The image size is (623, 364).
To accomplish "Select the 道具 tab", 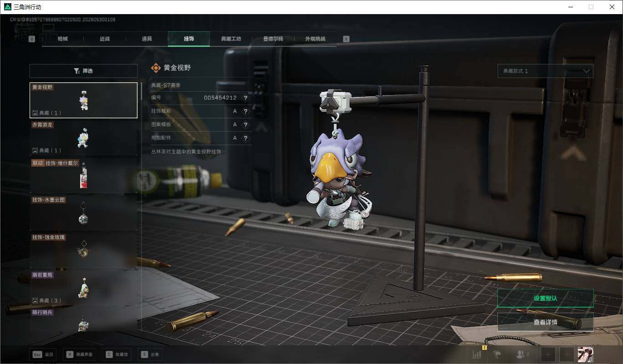I will point(147,39).
